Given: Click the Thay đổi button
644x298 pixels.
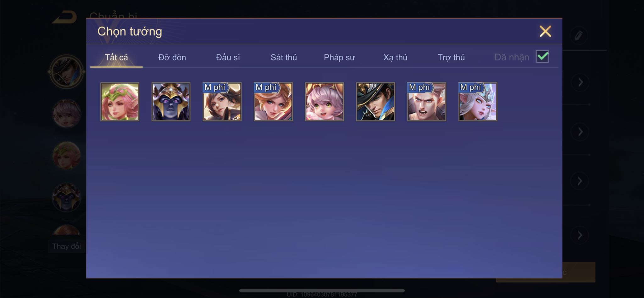Looking at the screenshot, I should click(x=67, y=246).
